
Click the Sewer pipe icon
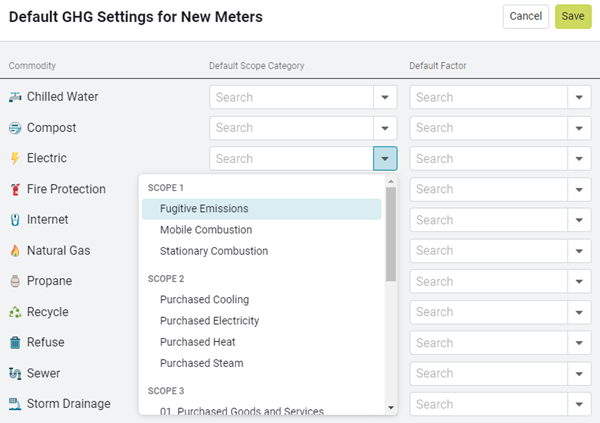15,373
